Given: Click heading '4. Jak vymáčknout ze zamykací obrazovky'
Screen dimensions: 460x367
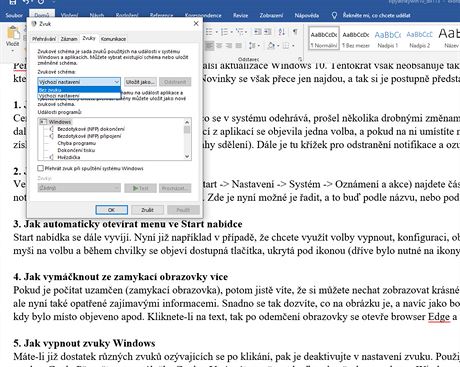Looking at the screenshot, I should click(x=121, y=277).
